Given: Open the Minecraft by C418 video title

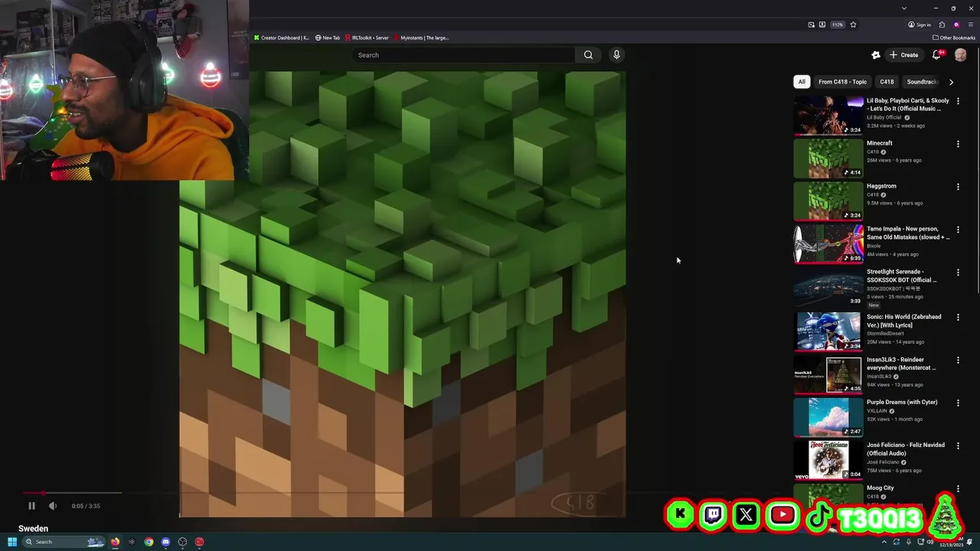Looking at the screenshot, I should (x=880, y=143).
